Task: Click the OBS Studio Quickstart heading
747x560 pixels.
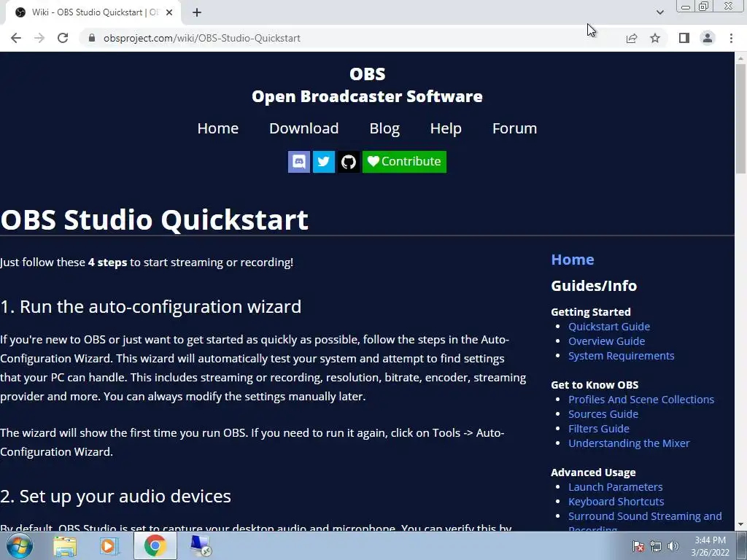Action: point(155,219)
